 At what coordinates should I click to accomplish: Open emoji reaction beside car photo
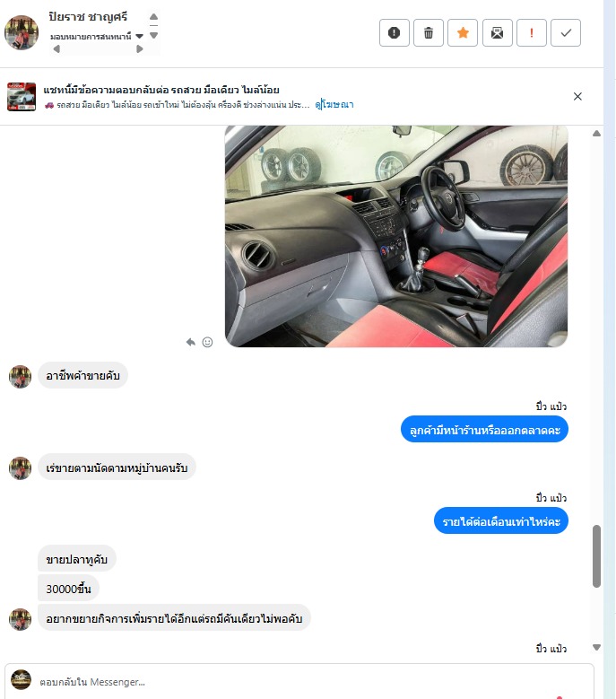coord(207,342)
